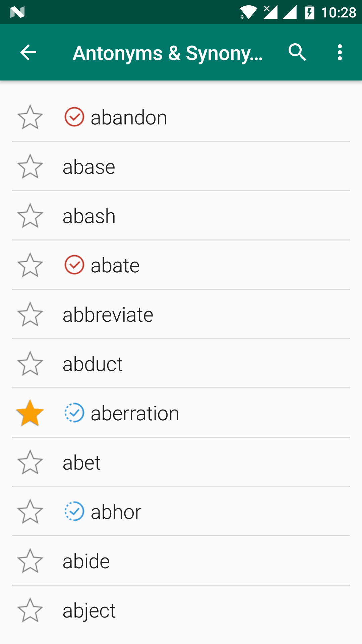
Task: Select abide from the word list
Action: coord(86,561)
